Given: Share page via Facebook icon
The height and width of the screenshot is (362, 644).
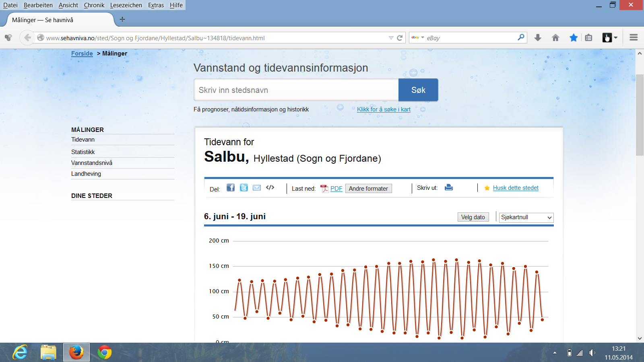Looking at the screenshot, I should click(230, 188).
